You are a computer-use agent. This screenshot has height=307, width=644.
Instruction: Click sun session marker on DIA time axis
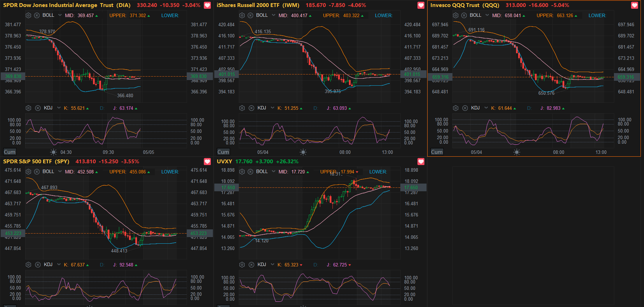pyautogui.click(x=53, y=152)
